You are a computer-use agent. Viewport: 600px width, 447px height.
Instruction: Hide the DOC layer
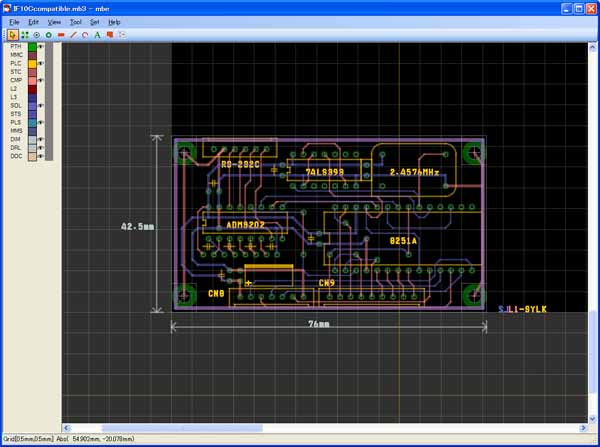[x=41, y=156]
